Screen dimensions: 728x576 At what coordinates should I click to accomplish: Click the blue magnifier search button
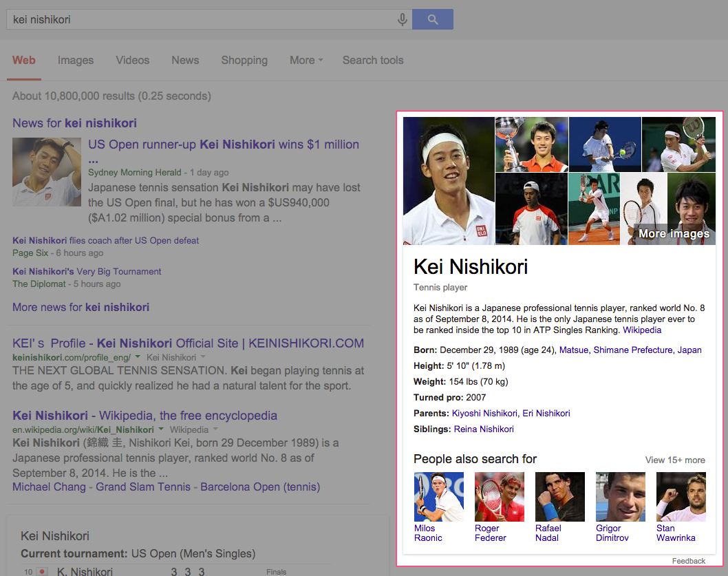(433, 19)
